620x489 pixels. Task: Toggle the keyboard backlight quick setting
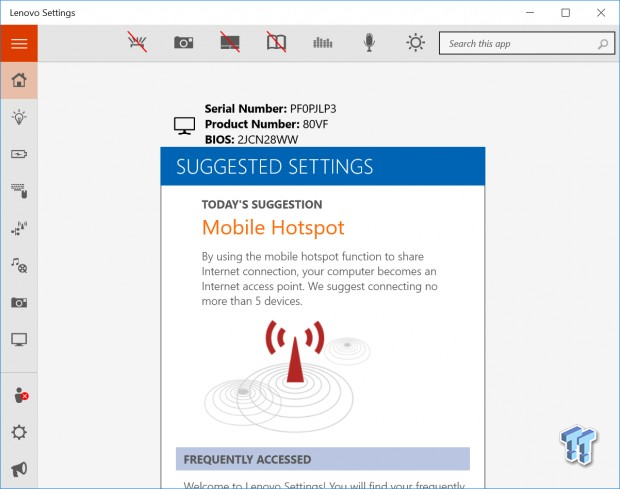point(137,42)
